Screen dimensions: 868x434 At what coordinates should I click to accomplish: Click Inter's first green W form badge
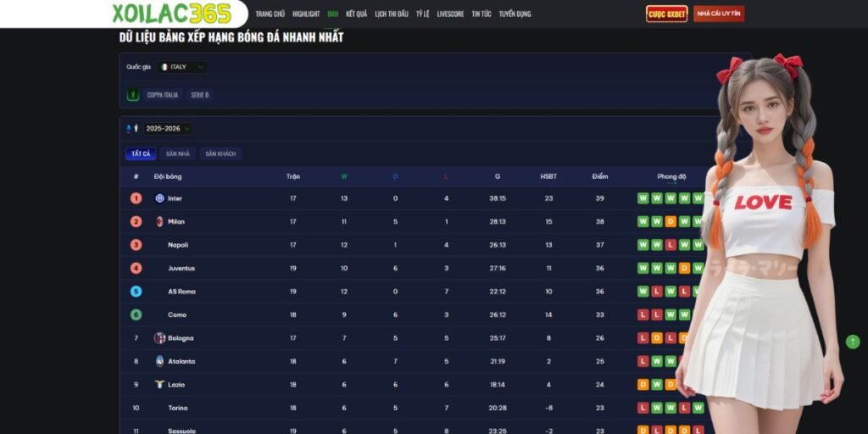(x=643, y=198)
